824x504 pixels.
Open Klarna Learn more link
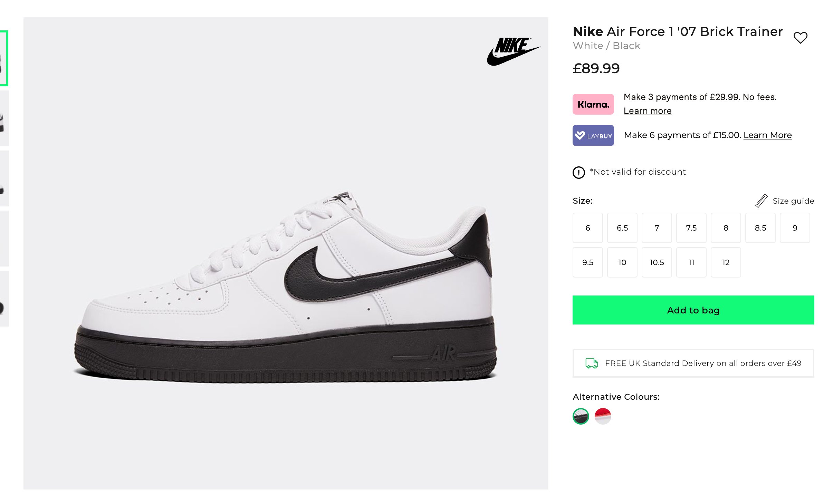pyautogui.click(x=648, y=111)
